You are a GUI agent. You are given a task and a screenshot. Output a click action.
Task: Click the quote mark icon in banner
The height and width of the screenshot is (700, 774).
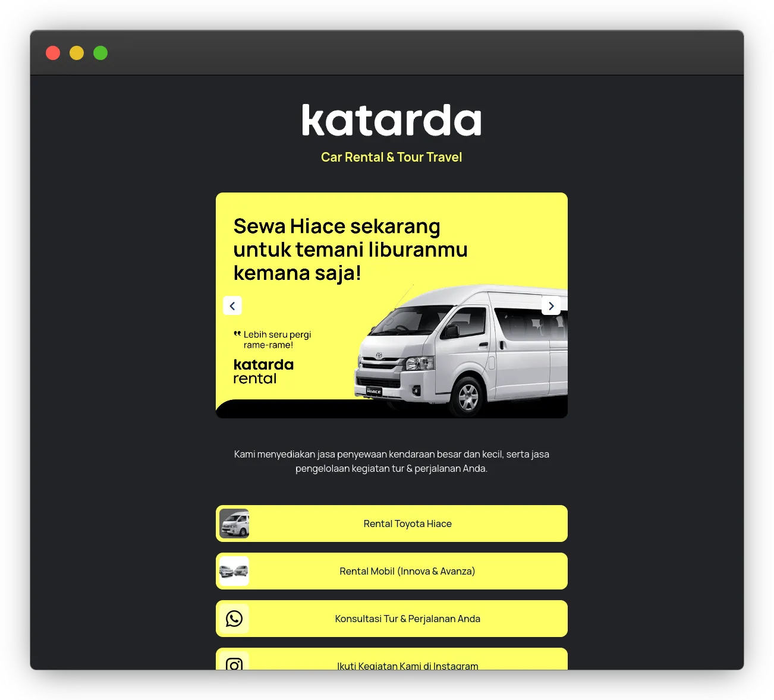(237, 334)
